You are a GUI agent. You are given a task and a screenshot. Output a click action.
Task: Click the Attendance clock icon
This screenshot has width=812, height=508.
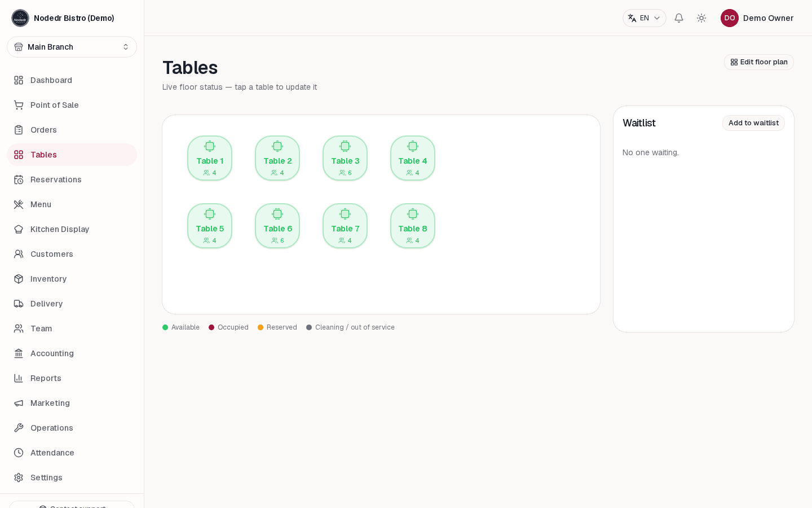(x=19, y=453)
